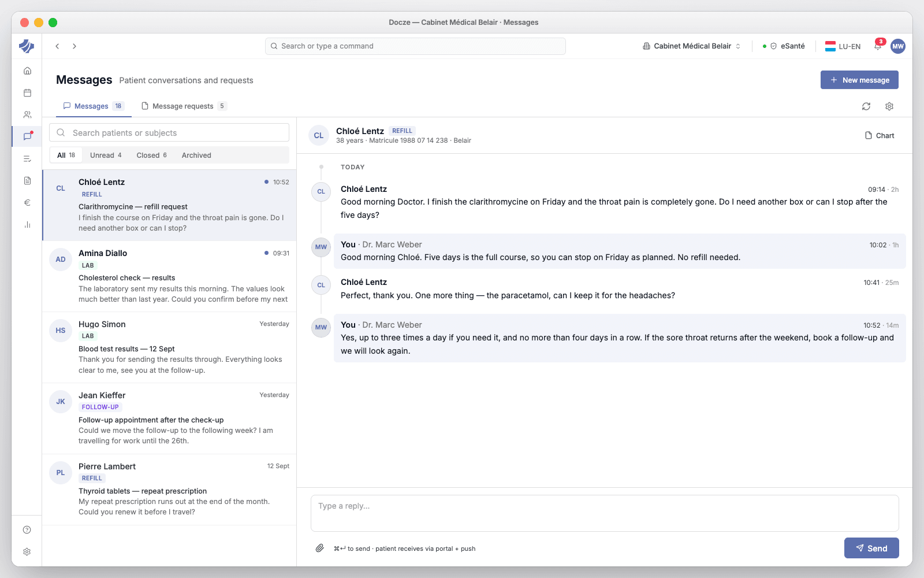Open the Billing euro icon in sidebar
This screenshot has width=924, height=578.
tap(27, 202)
